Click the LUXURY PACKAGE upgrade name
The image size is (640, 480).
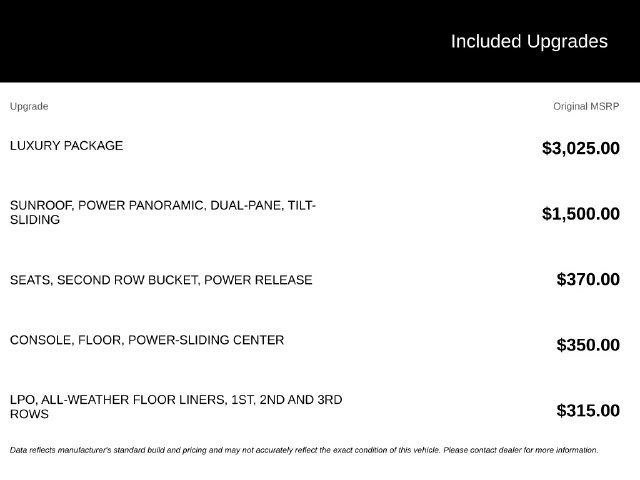click(x=67, y=145)
